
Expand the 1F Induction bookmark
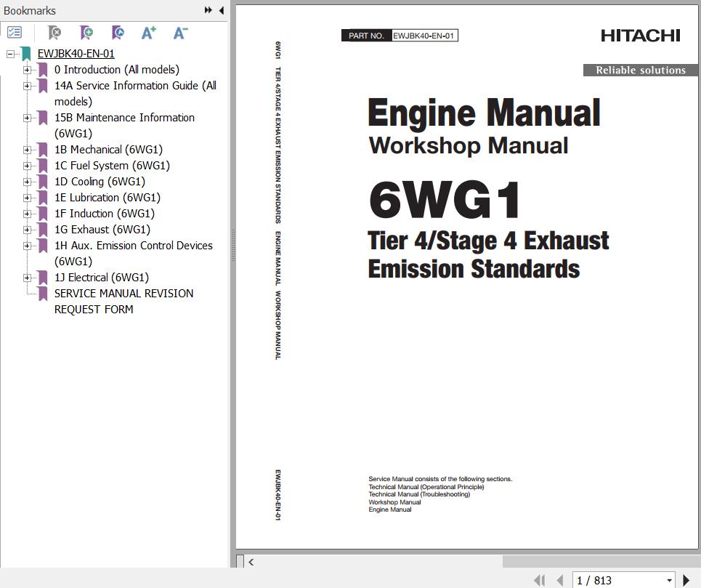click(x=28, y=214)
